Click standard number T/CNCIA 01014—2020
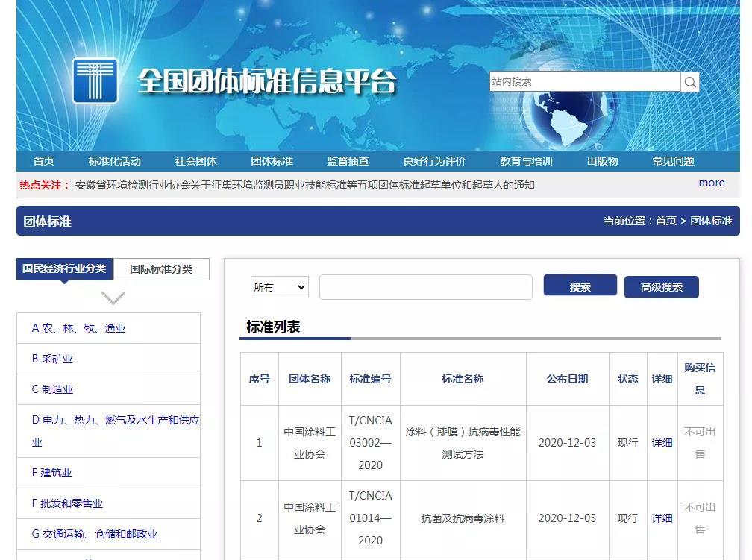 (370, 517)
